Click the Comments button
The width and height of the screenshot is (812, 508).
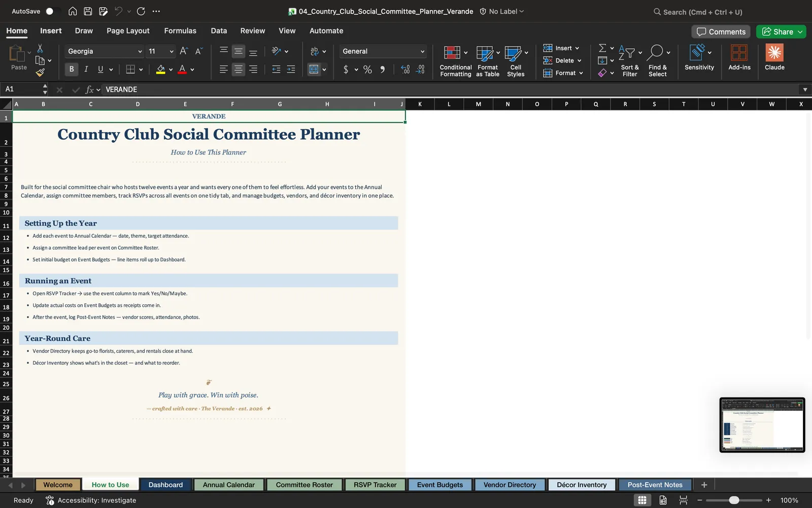coord(721,31)
